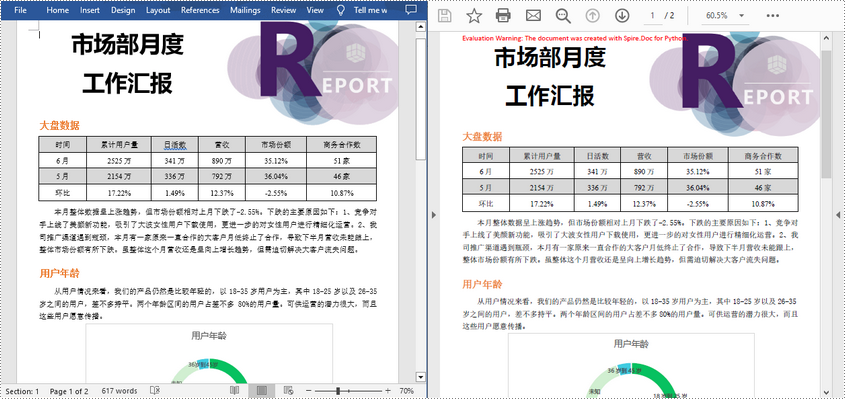845x399 pixels.
Task: Click the PDF scrollbar down arrow
Action: [x=826, y=392]
